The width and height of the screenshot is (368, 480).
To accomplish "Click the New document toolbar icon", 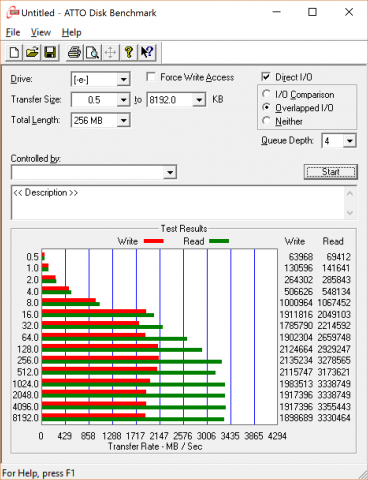I will pos(14,52).
